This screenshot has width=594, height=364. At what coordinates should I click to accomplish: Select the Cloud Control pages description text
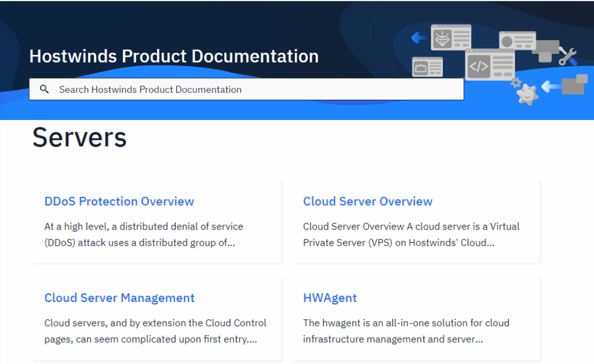pos(155,331)
